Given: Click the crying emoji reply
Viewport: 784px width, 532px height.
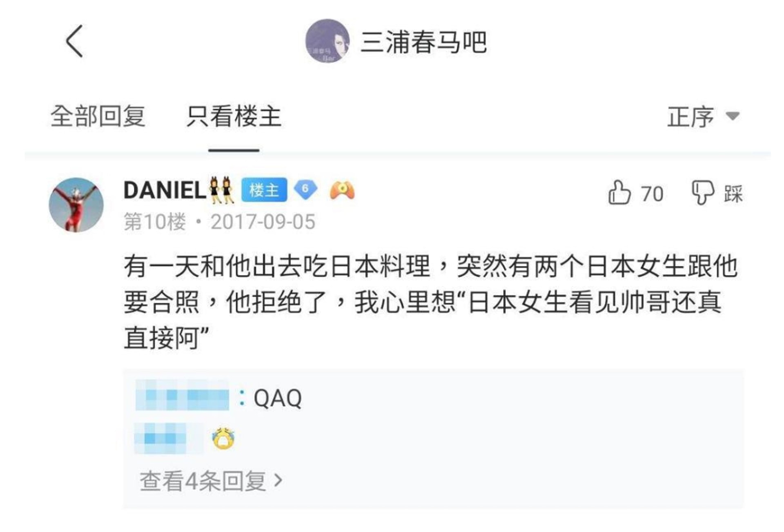Looking at the screenshot, I should pyautogui.click(x=223, y=439).
